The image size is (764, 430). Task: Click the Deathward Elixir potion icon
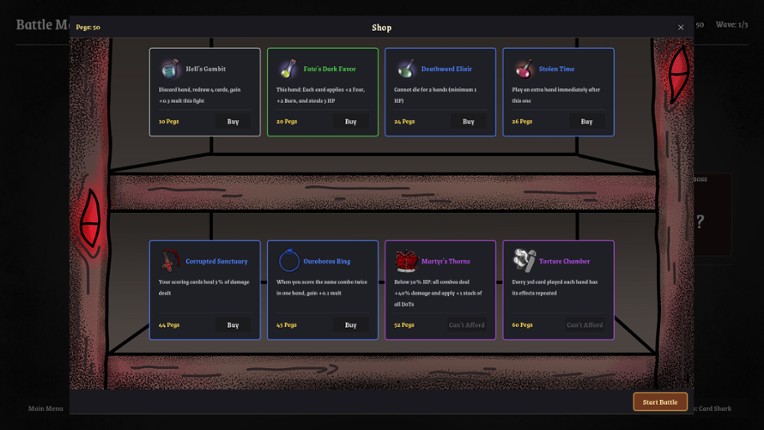tap(406, 69)
